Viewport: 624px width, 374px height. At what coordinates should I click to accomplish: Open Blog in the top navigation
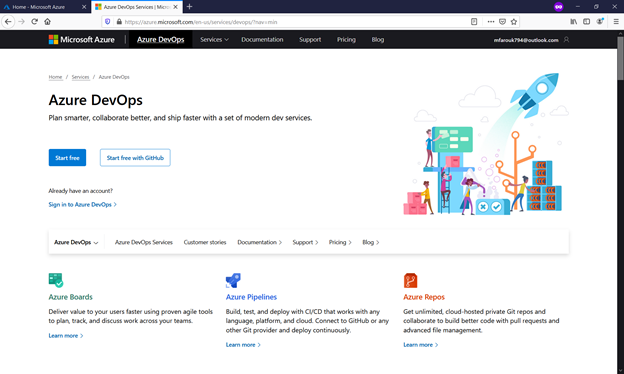tap(378, 39)
